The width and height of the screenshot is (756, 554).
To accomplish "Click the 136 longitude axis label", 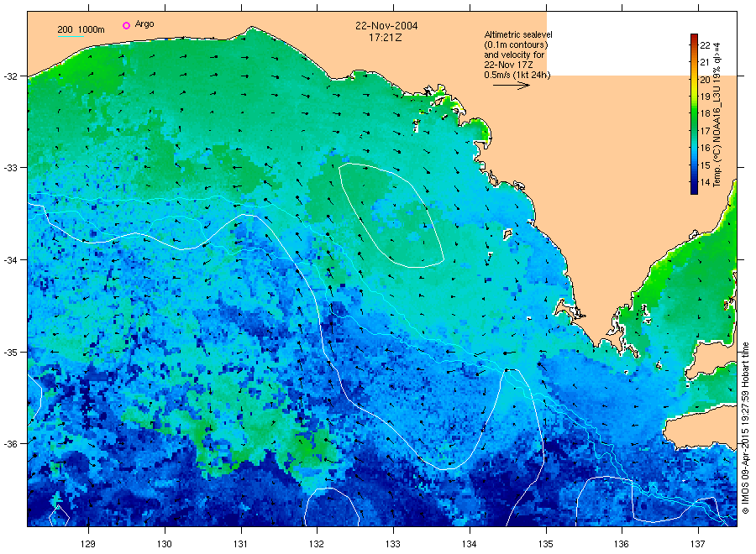I will pyautogui.click(x=622, y=544).
